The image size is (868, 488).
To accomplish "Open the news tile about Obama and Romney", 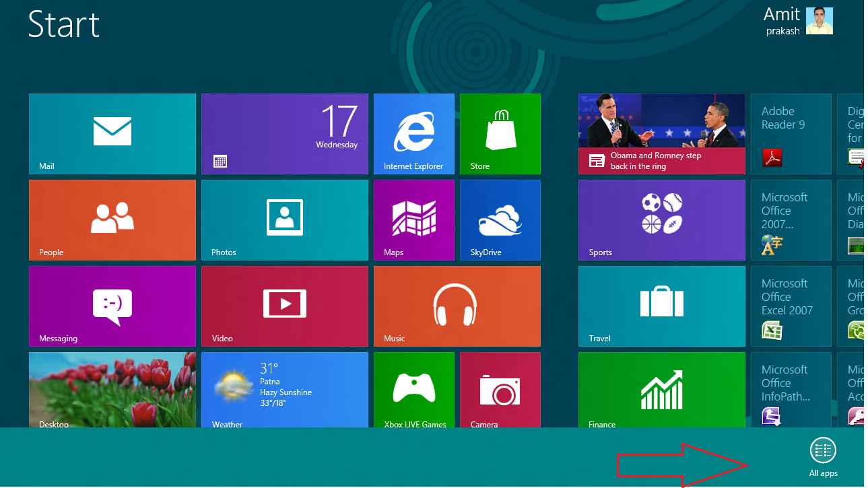I will point(662,134).
